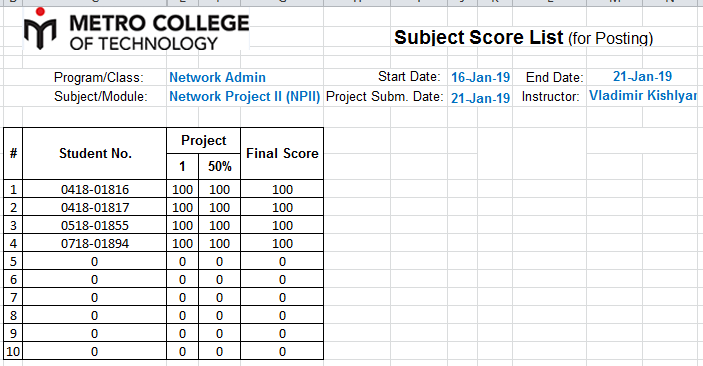Select Student No. cell in row 7
The height and width of the screenshot is (366, 703).
point(95,297)
